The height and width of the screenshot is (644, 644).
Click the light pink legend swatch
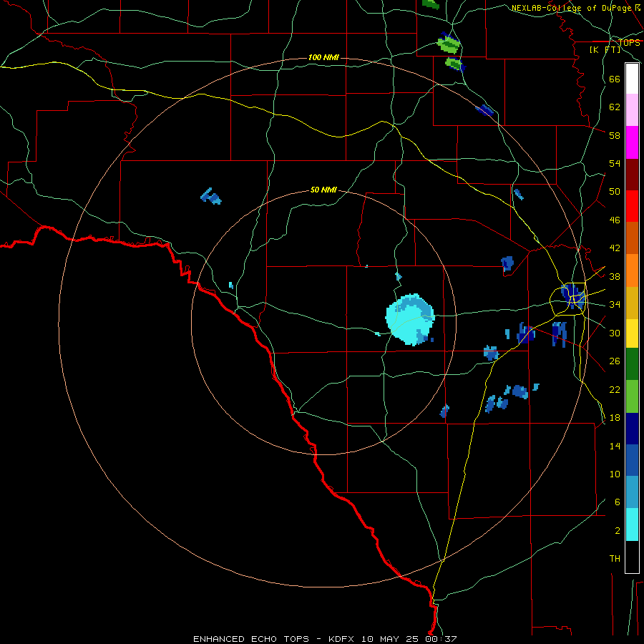632,110
